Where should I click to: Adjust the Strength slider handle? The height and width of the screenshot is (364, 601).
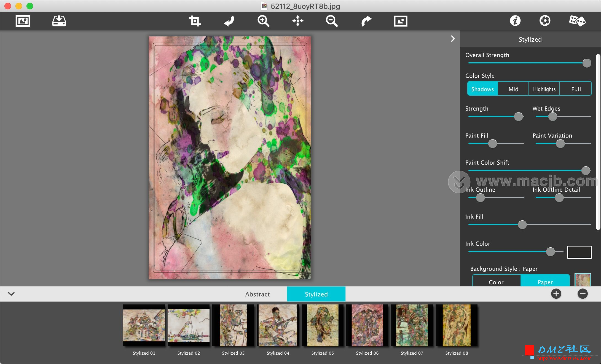(x=519, y=117)
